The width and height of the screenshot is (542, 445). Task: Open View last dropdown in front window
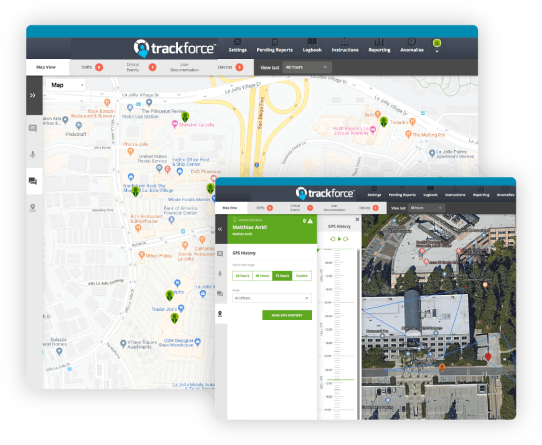click(427, 208)
